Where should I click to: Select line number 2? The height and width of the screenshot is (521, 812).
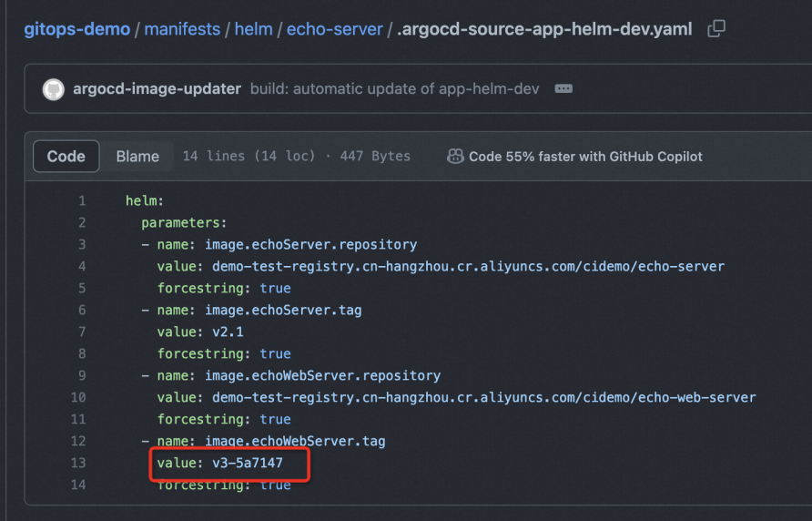pyautogui.click(x=82, y=222)
